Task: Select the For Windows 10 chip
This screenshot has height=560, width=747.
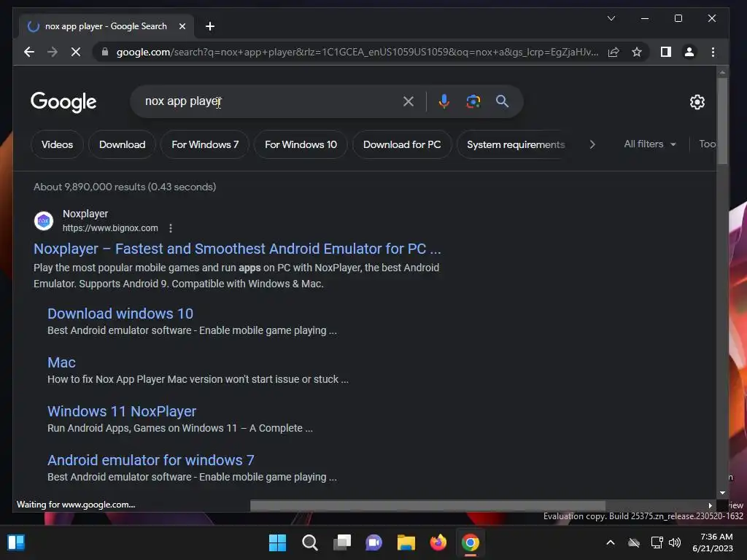Action: tap(301, 144)
